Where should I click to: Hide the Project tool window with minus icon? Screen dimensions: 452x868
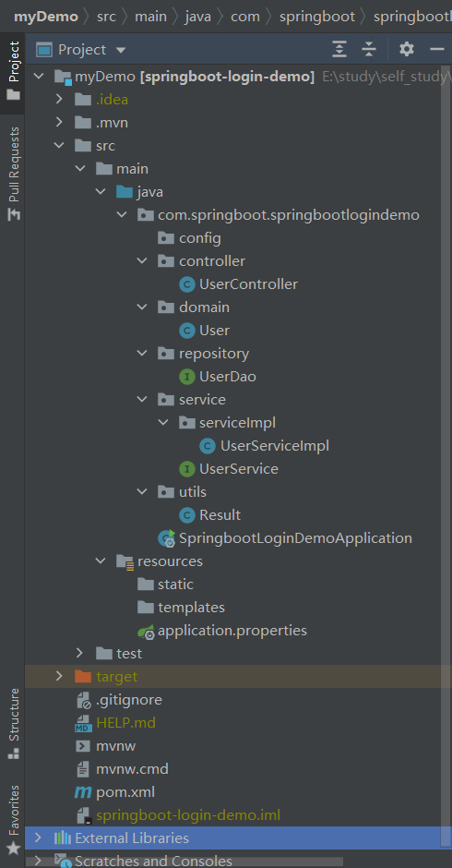coord(437,50)
